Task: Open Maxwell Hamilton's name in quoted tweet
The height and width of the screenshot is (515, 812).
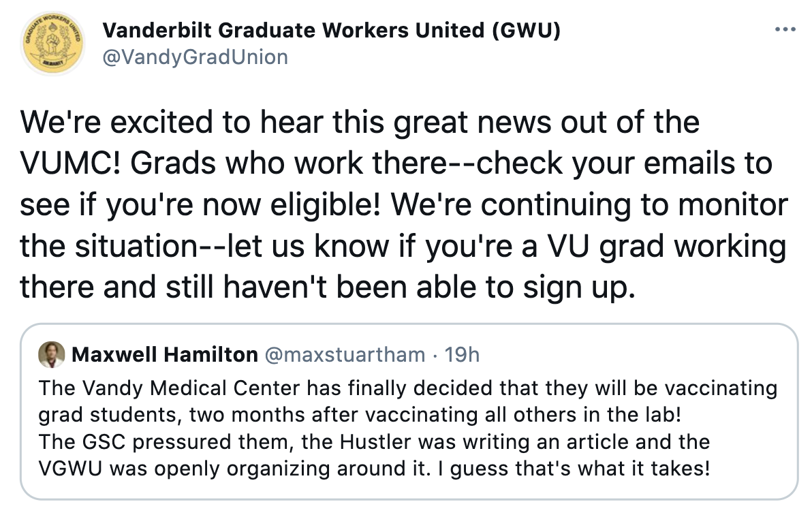Action: click(164, 355)
